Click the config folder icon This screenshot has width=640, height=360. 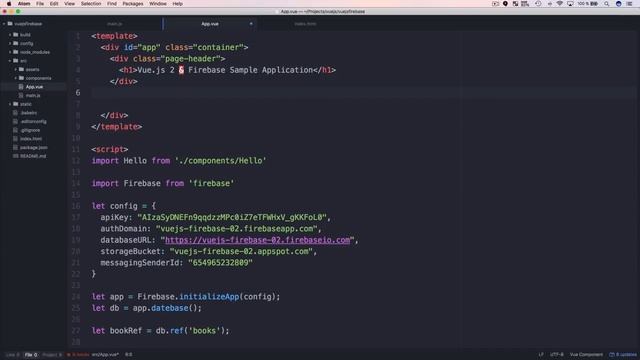pyautogui.click(x=16, y=43)
